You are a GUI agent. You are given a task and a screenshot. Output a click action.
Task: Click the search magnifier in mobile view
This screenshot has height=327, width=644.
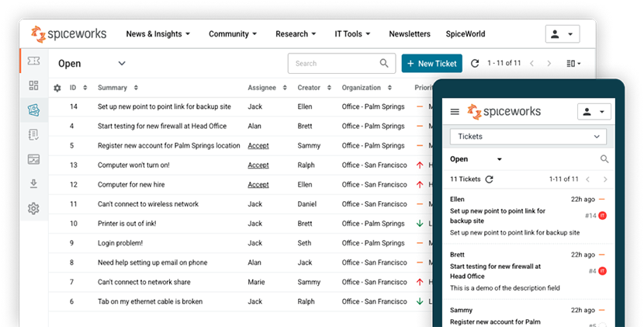604,159
